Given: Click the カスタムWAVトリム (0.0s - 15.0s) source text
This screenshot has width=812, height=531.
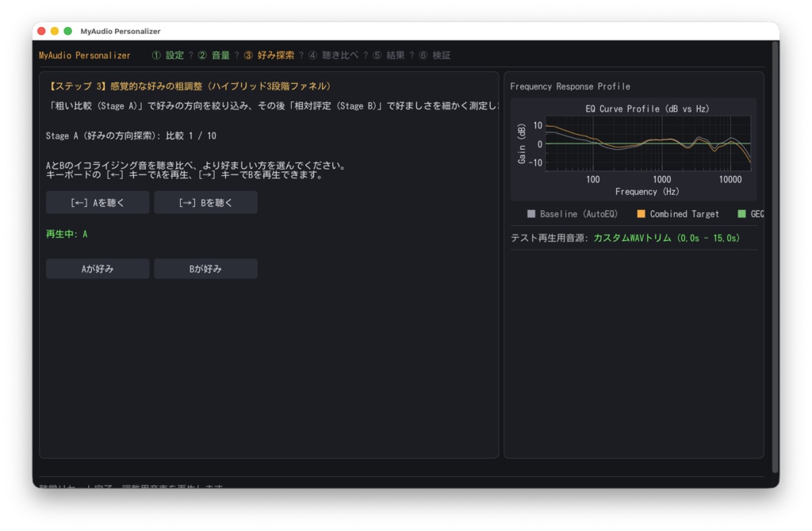Looking at the screenshot, I should pyautogui.click(x=666, y=238).
